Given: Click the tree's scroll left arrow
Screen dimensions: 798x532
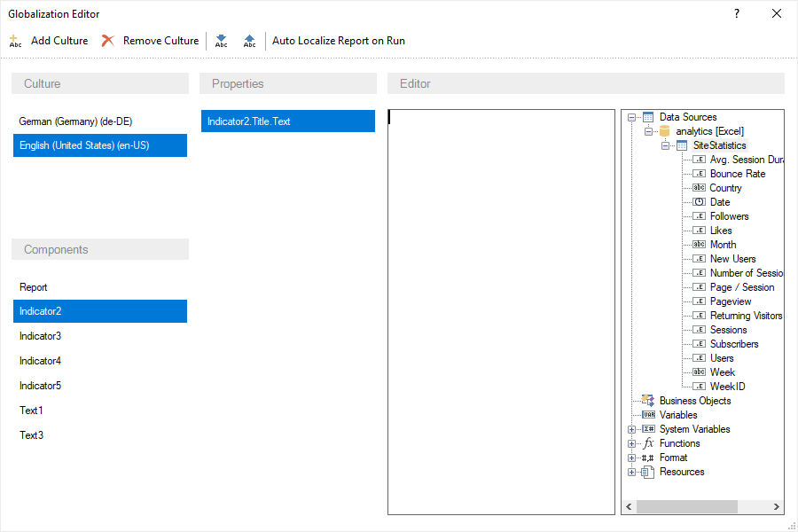Looking at the screenshot, I should click(629, 506).
